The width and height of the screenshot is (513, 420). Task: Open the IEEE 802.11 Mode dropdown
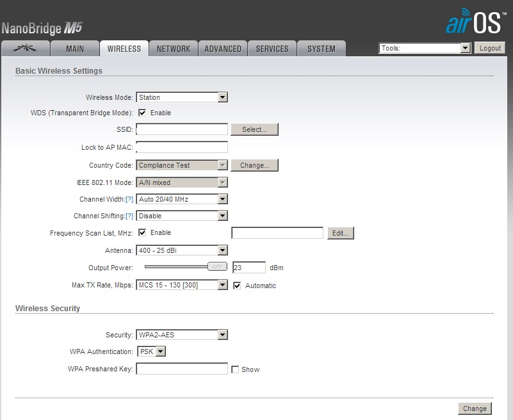(182, 182)
